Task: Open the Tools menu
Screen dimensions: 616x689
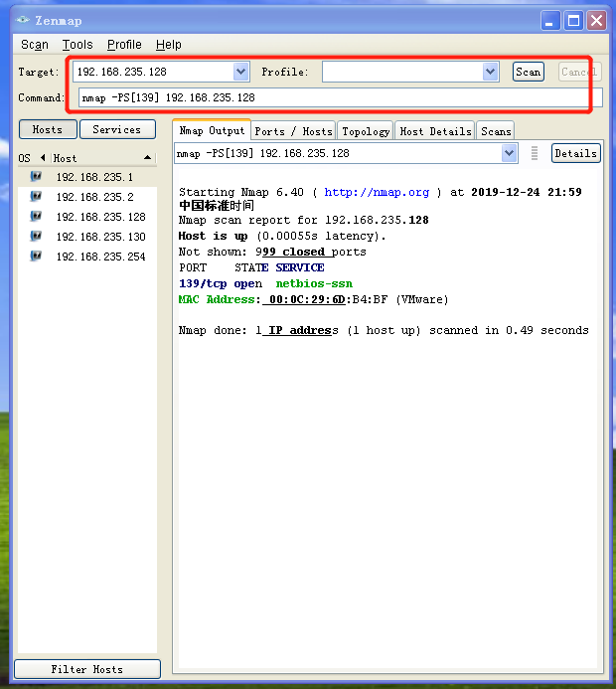Action: (77, 45)
